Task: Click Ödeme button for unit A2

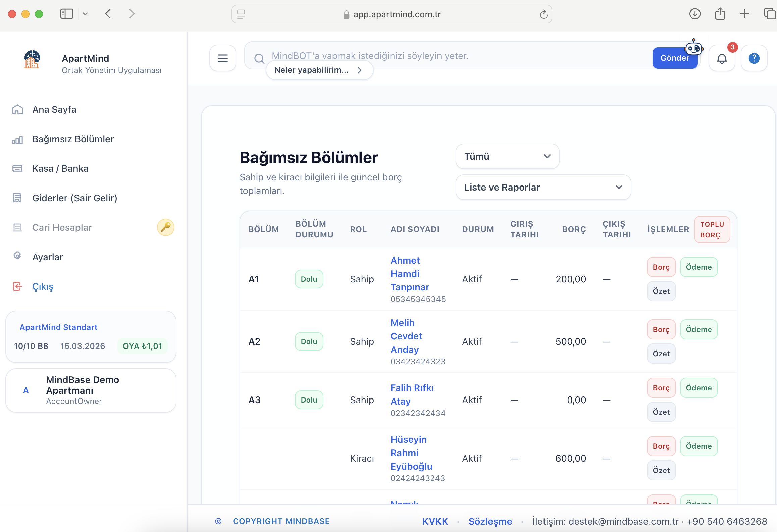Action: coord(698,329)
